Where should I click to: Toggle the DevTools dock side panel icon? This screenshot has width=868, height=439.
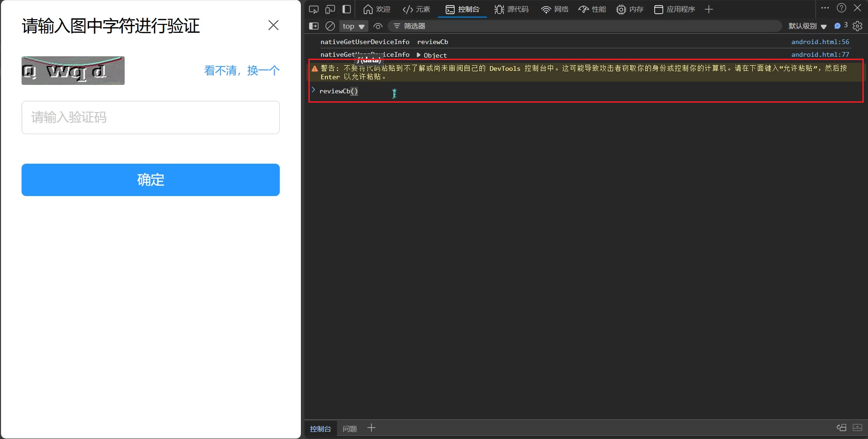[347, 9]
